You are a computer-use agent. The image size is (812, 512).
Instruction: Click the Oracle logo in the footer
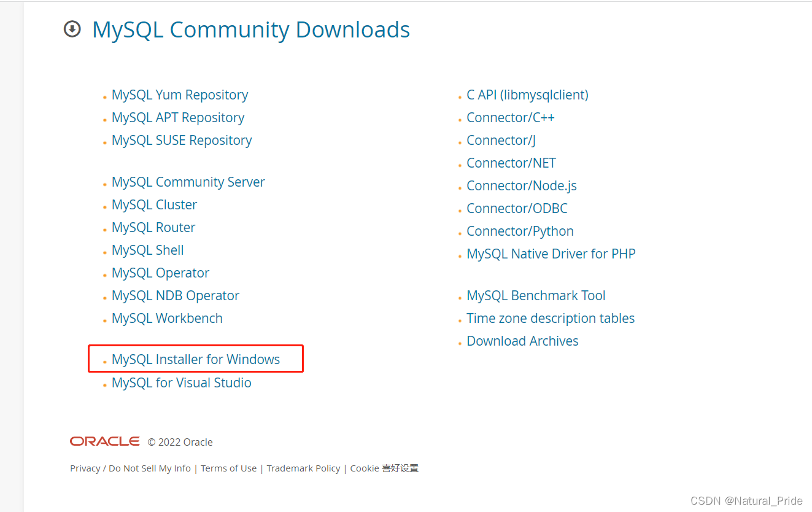tap(105, 441)
